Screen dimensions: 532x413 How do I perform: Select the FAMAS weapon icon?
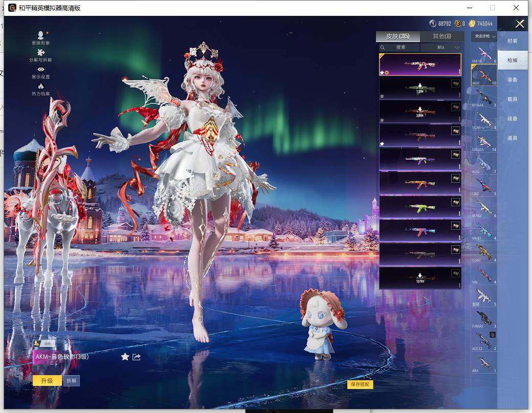click(x=484, y=318)
